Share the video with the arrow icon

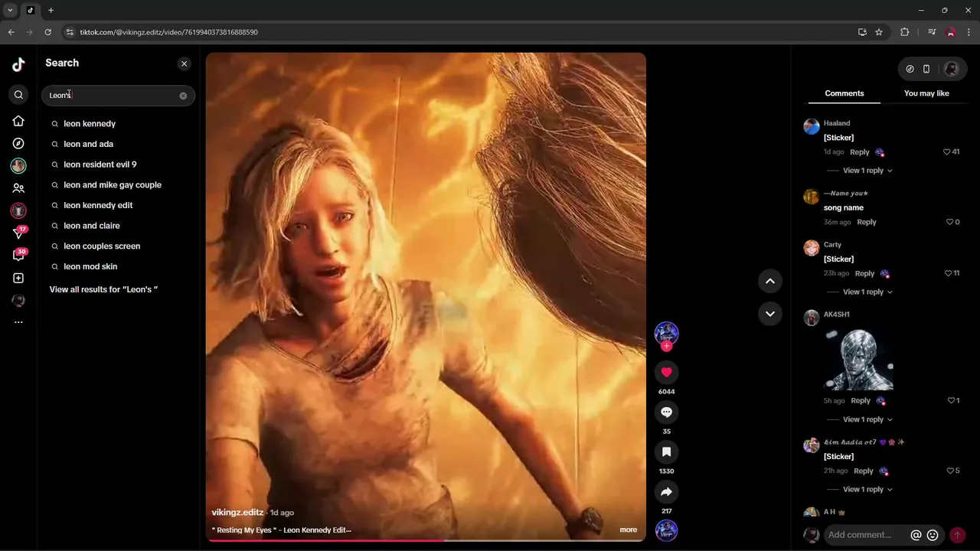666,492
